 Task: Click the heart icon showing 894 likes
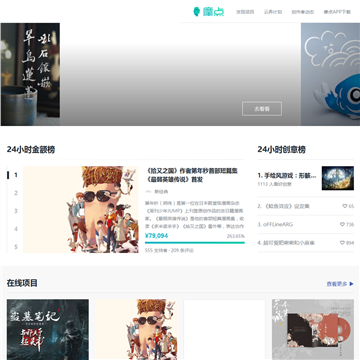(342, 243)
